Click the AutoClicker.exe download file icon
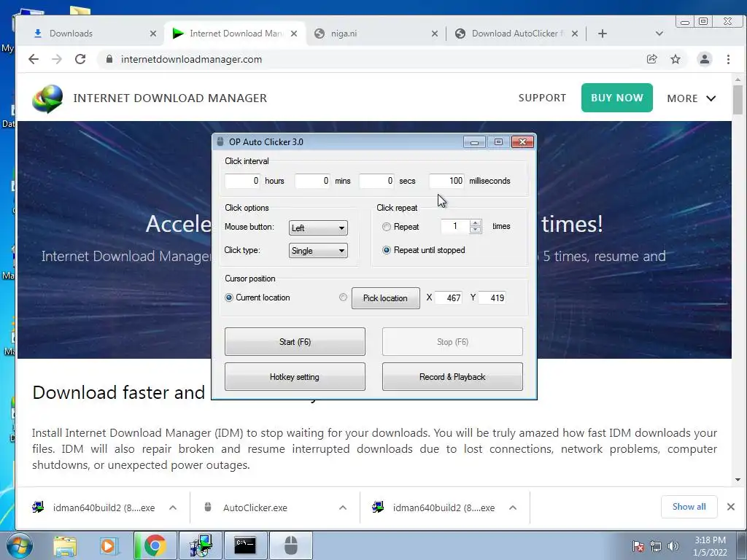Image resolution: width=747 pixels, height=560 pixels. tap(208, 507)
